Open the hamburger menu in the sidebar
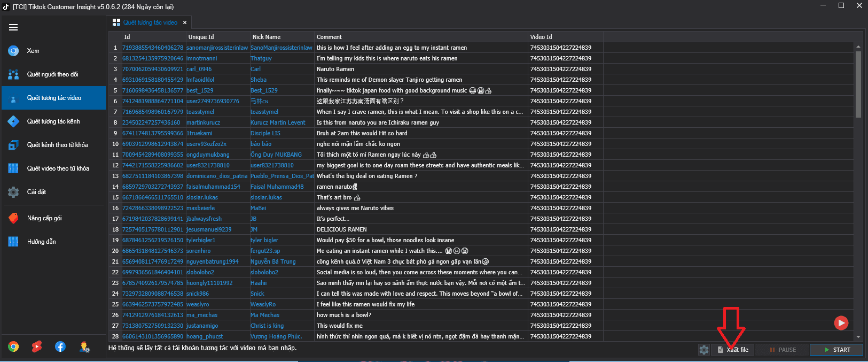868x362 pixels. point(13,27)
